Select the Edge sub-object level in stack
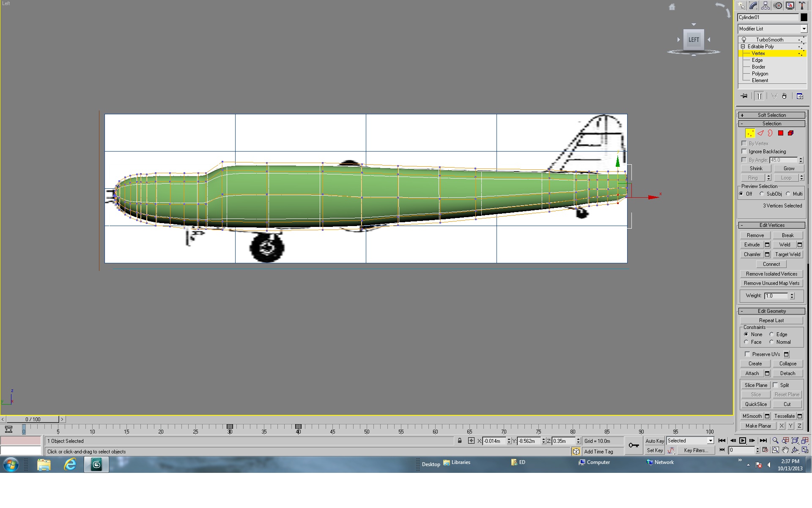The image size is (812, 508). 757,60
